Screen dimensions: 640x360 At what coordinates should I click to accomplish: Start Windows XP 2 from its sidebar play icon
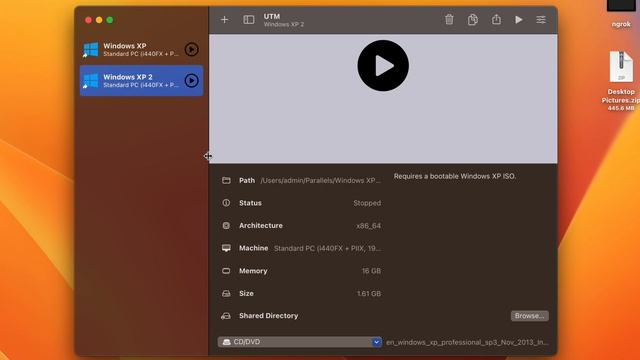191,80
